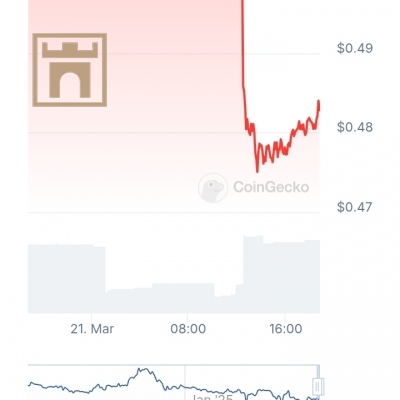Click the tall volume bar area before 21. Mar

coord(67,279)
